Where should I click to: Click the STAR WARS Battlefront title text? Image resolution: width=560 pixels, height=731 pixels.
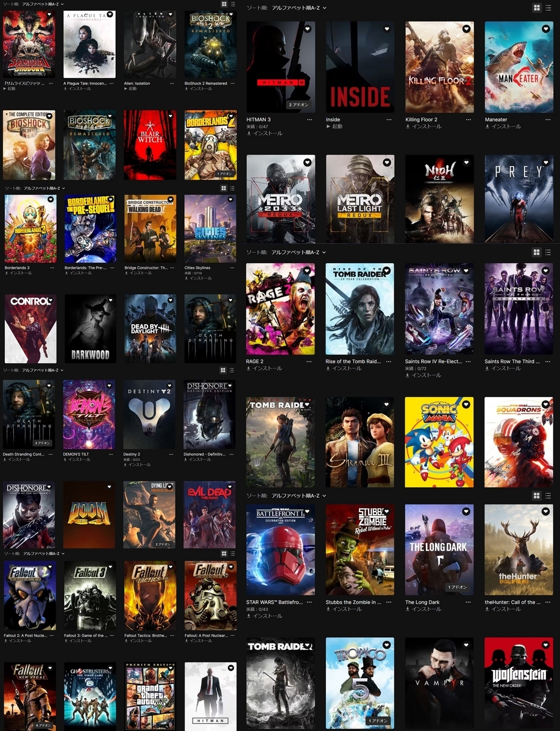[x=274, y=602]
